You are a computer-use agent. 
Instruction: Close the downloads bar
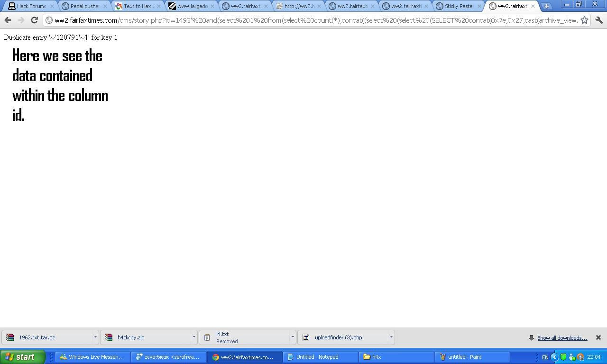coord(598,337)
